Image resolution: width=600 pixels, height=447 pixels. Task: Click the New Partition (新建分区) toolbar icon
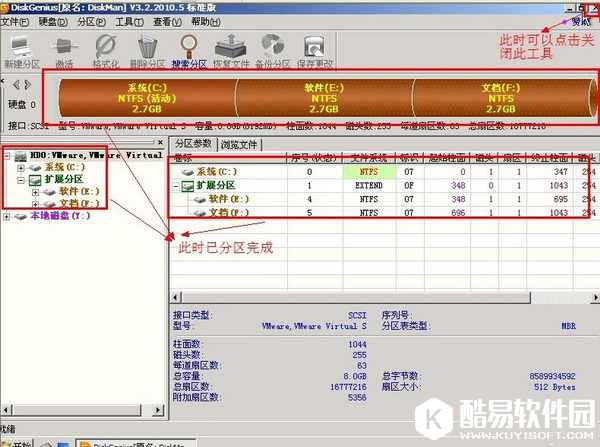pos(19,49)
